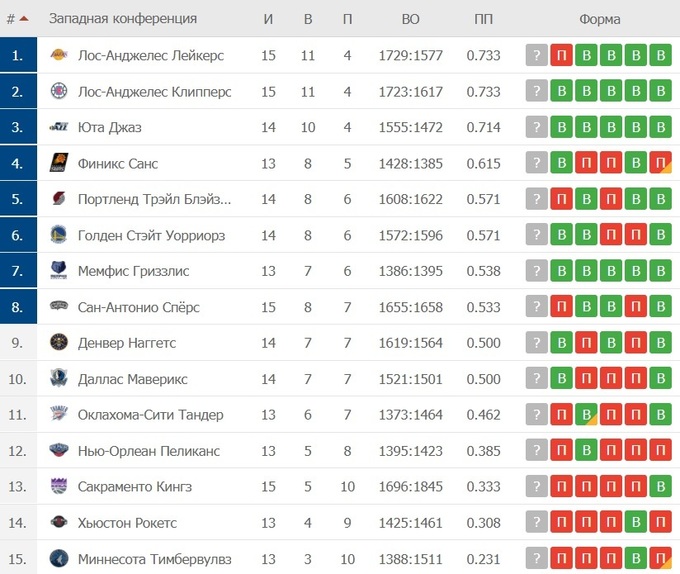Sort by the В wins column header

308,19
